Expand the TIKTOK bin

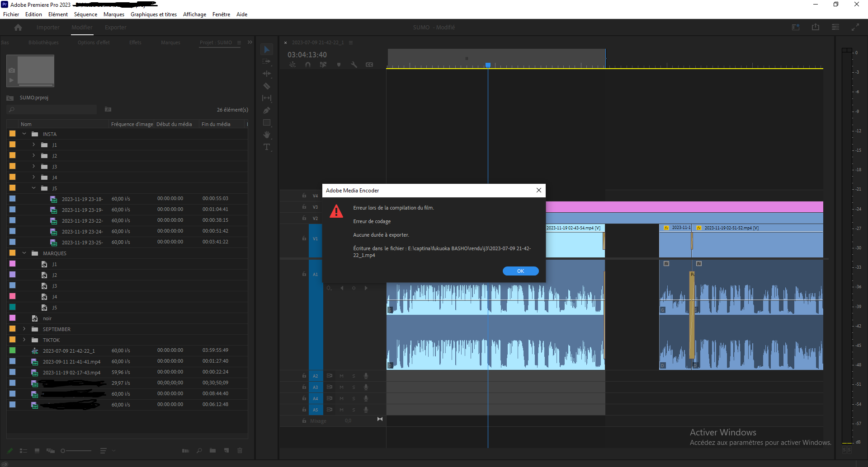(x=24, y=340)
